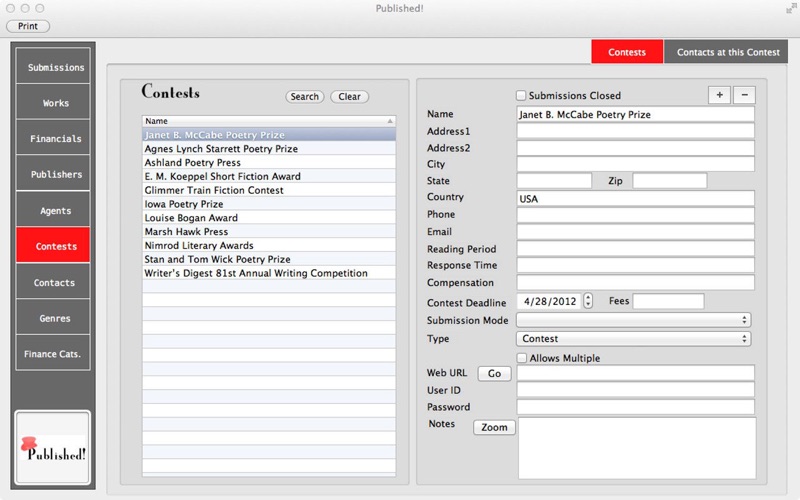Select Iowa Poetry Prize row
This screenshot has width=800, height=500.
(x=269, y=204)
